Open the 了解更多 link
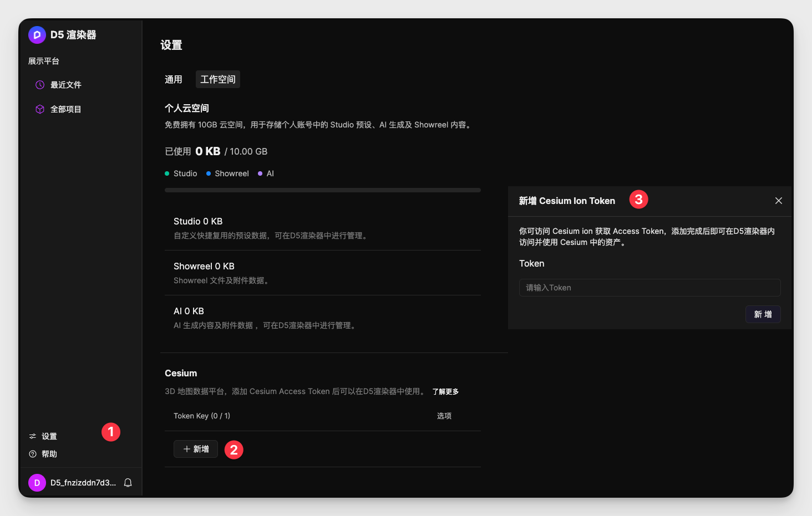This screenshot has width=812, height=516. pos(445,392)
